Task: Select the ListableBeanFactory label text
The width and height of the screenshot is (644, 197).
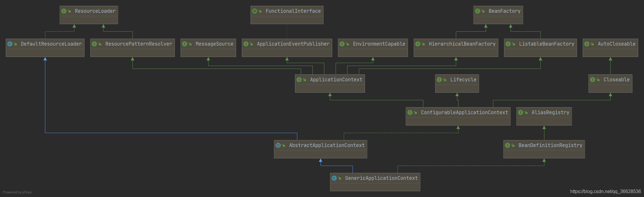Action: point(547,44)
